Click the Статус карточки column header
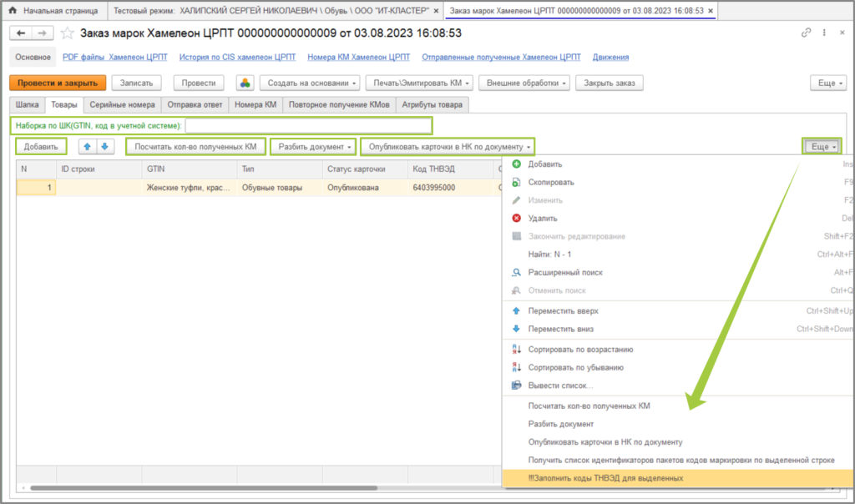 tap(365, 169)
